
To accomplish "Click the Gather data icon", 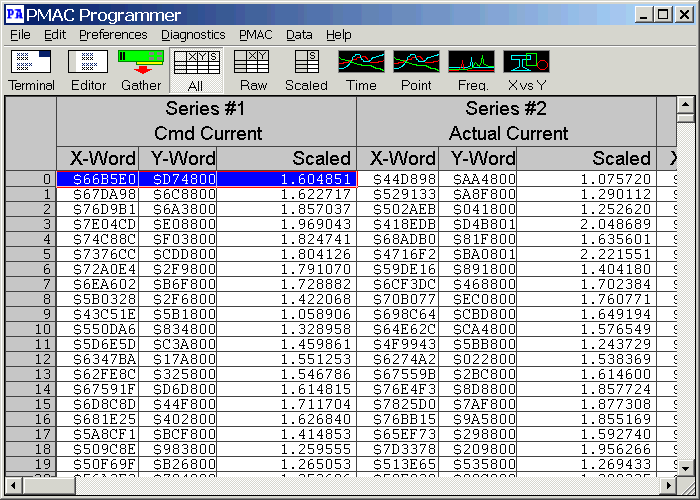I will 141,69.
